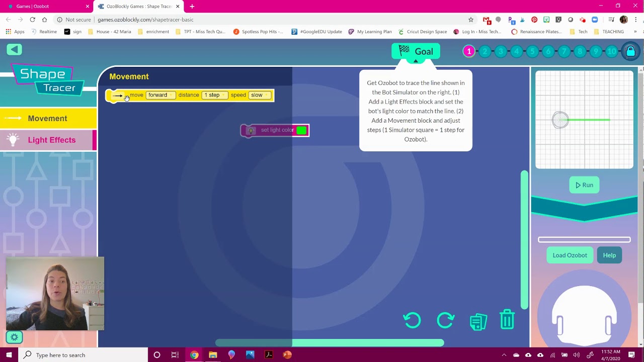644x362 pixels.
Task: Click the workspace horizontal scrollbar
Action: (x=330, y=343)
